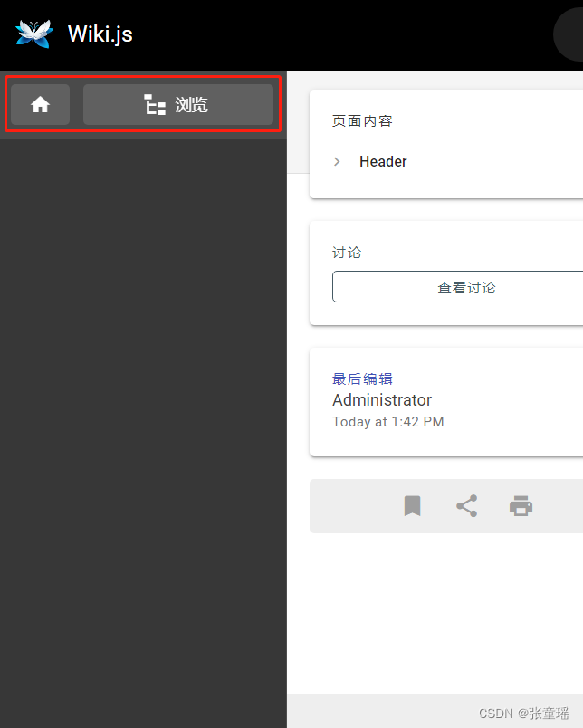Jump to the Header section link
Image resolution: width=583 pixels, height=728 pixels.
click(x=383, y=161)
